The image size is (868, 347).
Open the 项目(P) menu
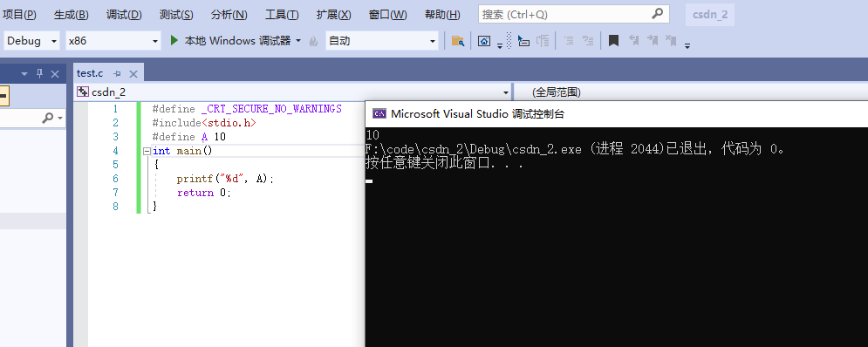pyautogui.click(x=19, y=15)
